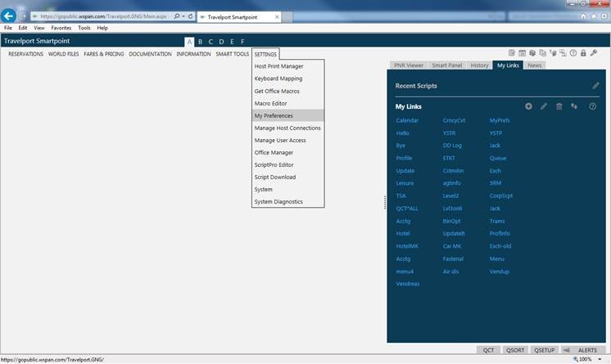Image resolution: width=611 pixels, height=364 pixels.
Task: Open ScriptPro Editor
Action: tap(287, 164)
